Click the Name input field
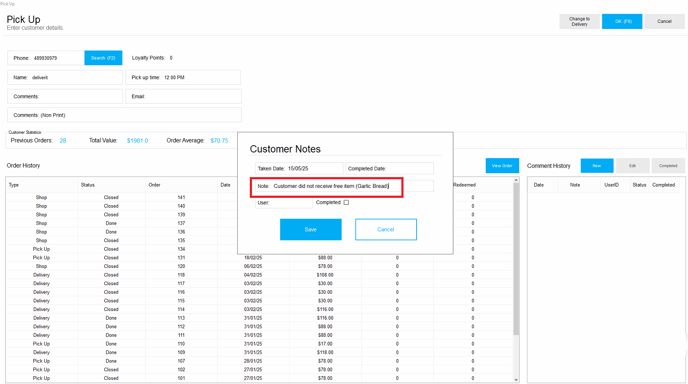This screenshot has width=688, height=384. pyautogui.click(x=65, y=77)
